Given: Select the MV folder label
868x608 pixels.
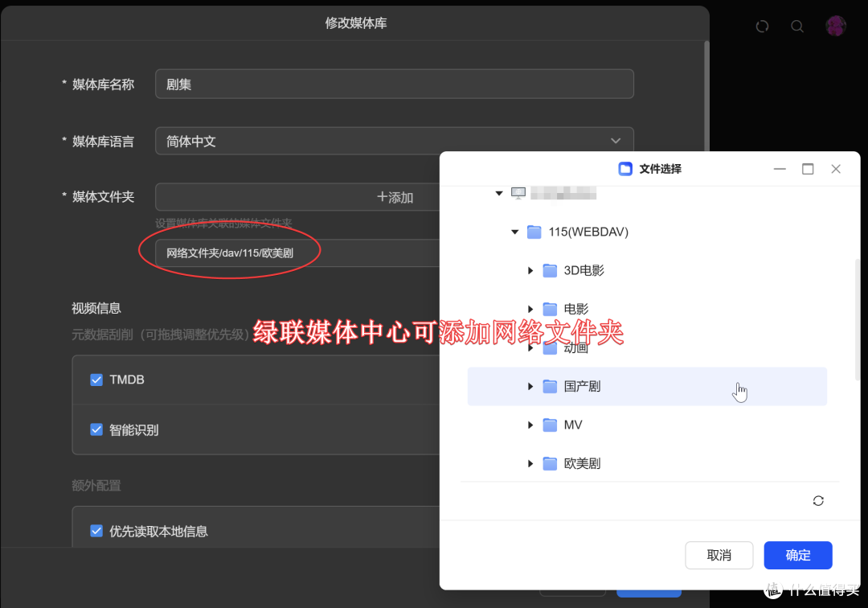Looking at the screenshot, I should coord(573,425).
